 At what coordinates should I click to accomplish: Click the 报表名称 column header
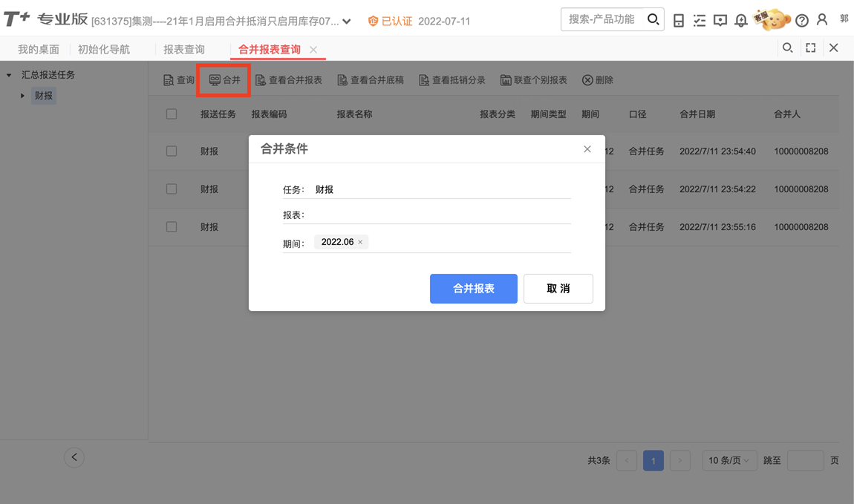[x=354, y=114]
